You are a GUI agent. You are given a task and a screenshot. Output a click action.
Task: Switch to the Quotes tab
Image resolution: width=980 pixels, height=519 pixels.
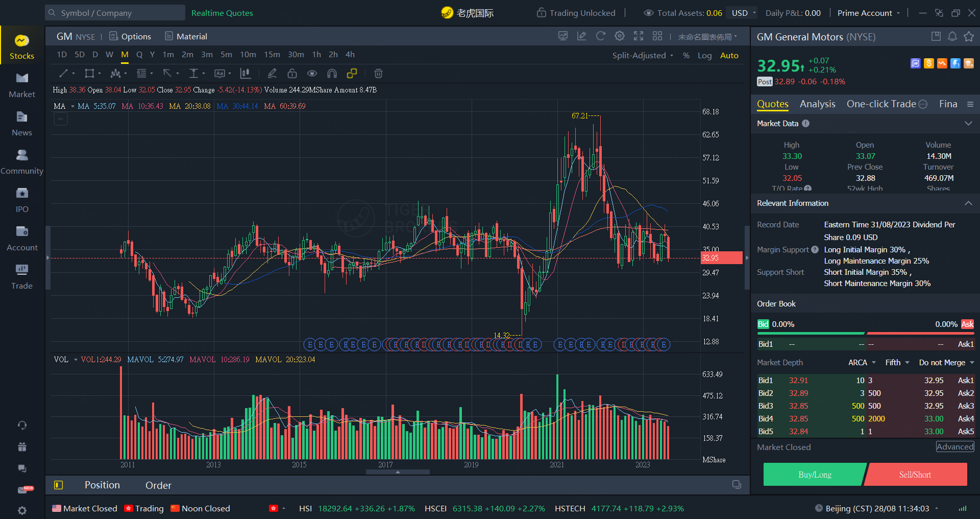tap(772, 104)
